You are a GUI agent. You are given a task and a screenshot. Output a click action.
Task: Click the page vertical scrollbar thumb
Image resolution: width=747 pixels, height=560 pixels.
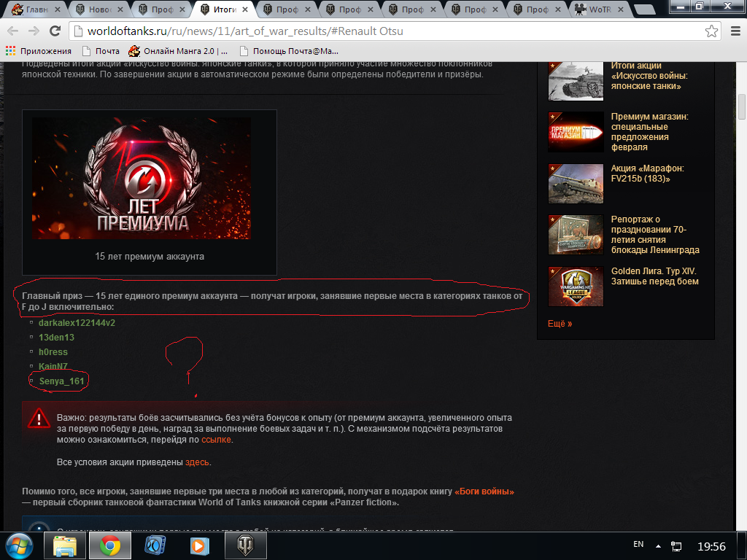click(x=742, y=107)
